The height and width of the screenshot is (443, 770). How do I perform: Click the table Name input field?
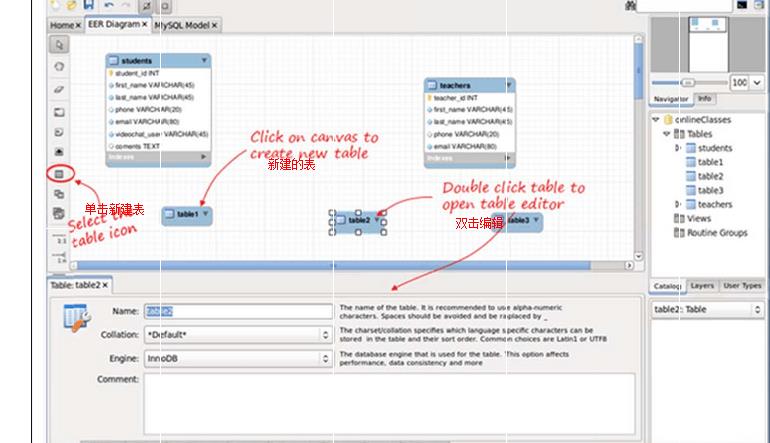237,311
